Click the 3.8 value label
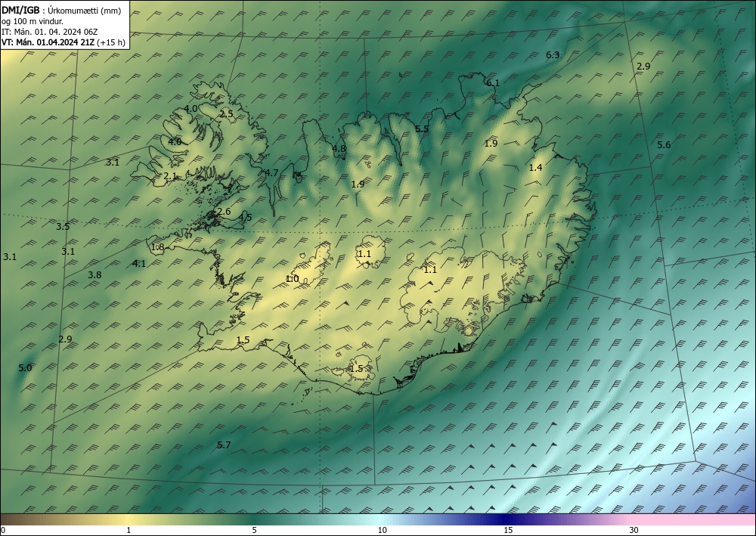Image resolution: width=756 pixels, height=536 pixels. pos(94,274)
